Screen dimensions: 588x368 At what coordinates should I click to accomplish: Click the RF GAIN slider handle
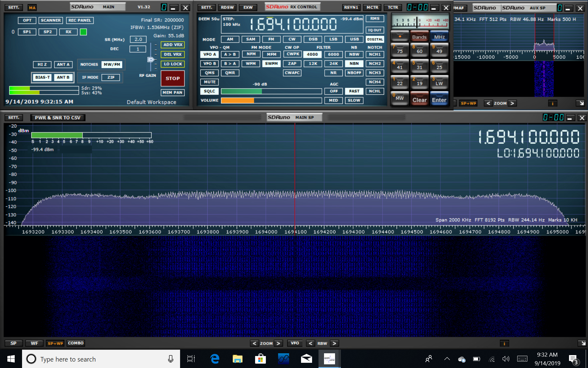pos(151,59)
